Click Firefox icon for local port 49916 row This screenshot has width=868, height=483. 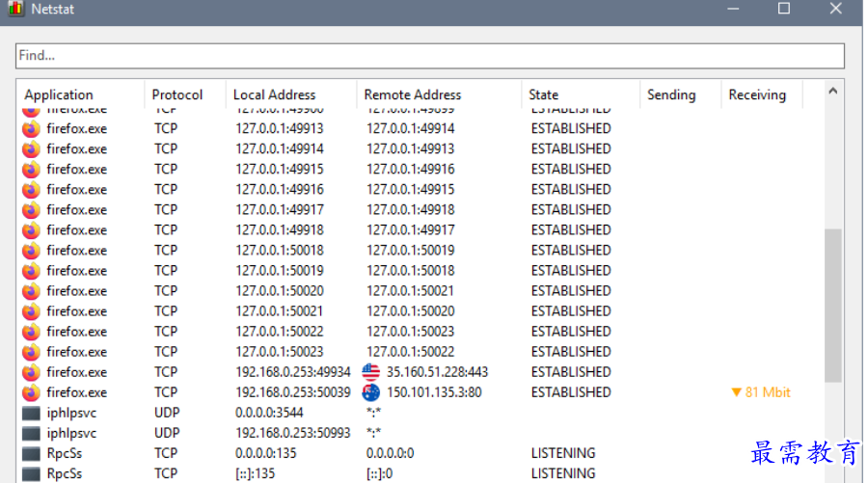pos(31,190)
